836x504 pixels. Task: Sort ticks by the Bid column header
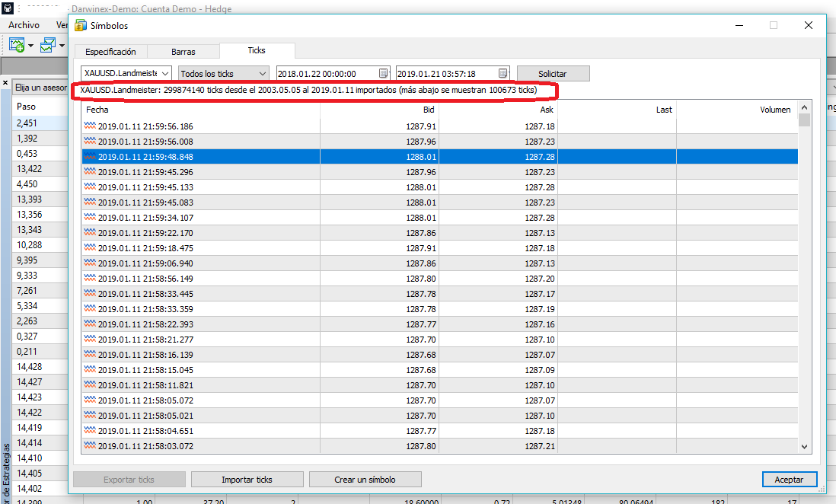(x=379, y=110)
